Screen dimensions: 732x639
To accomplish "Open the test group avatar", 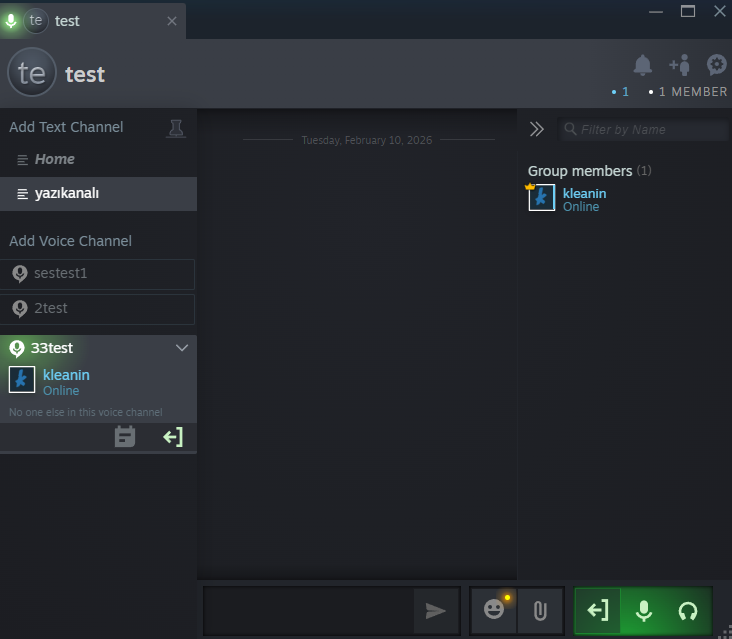I will coord(32,72).
